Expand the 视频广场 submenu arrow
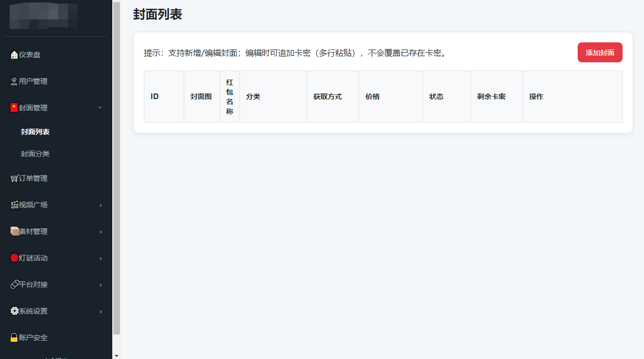 (101, 205)
